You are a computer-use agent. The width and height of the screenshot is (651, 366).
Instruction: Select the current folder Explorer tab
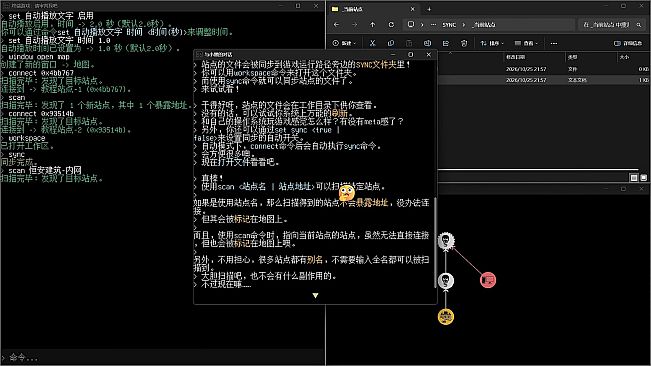pos(373,9)
